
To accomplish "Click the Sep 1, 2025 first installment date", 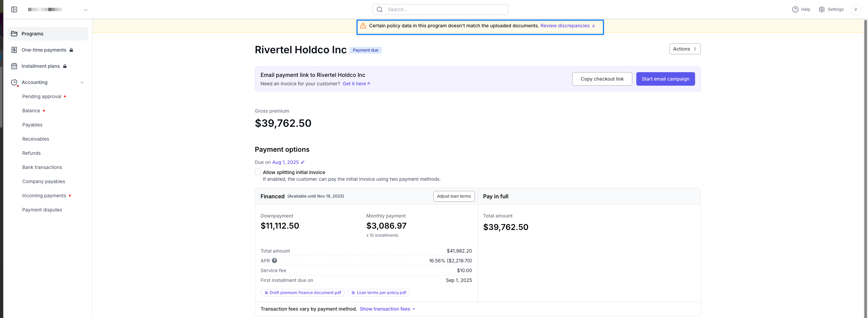I will click(459, 280).
